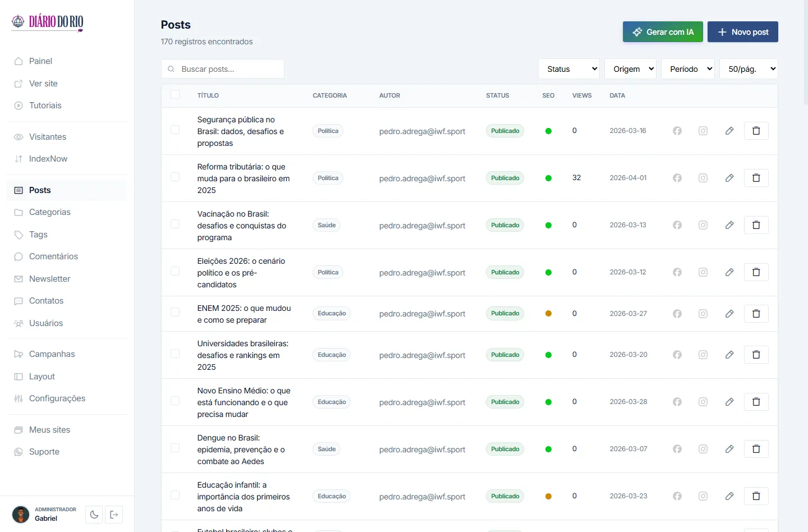Open the Período filter dropdown

(x=688, y=69)
